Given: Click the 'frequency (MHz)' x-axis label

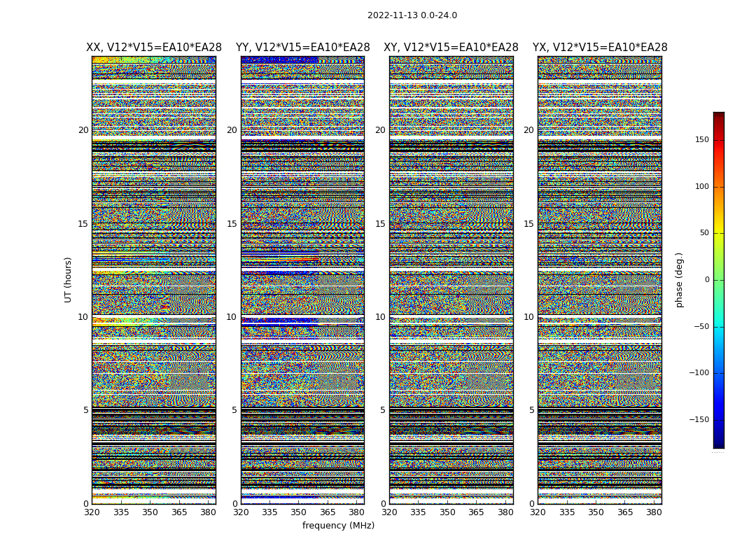Looking at the screenshot, I should [338, 526].
